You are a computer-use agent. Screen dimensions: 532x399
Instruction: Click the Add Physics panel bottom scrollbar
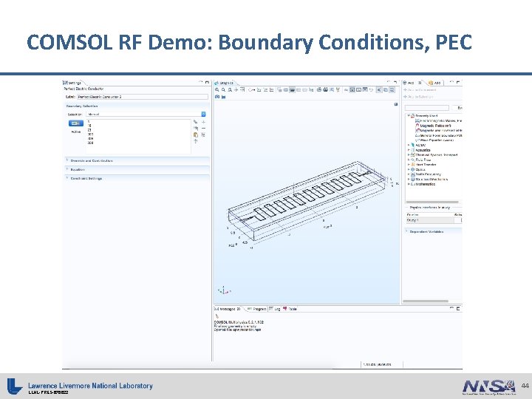click(x=426, y=301)
